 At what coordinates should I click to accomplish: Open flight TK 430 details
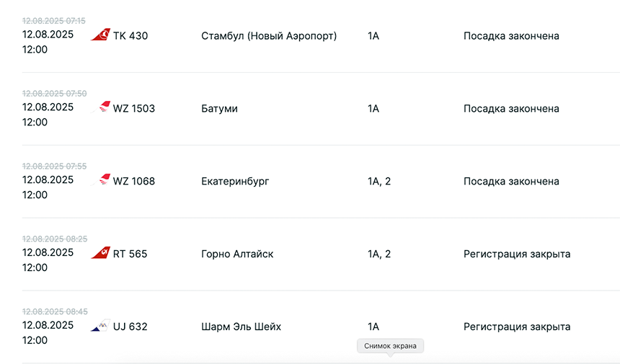coord(130,35)
